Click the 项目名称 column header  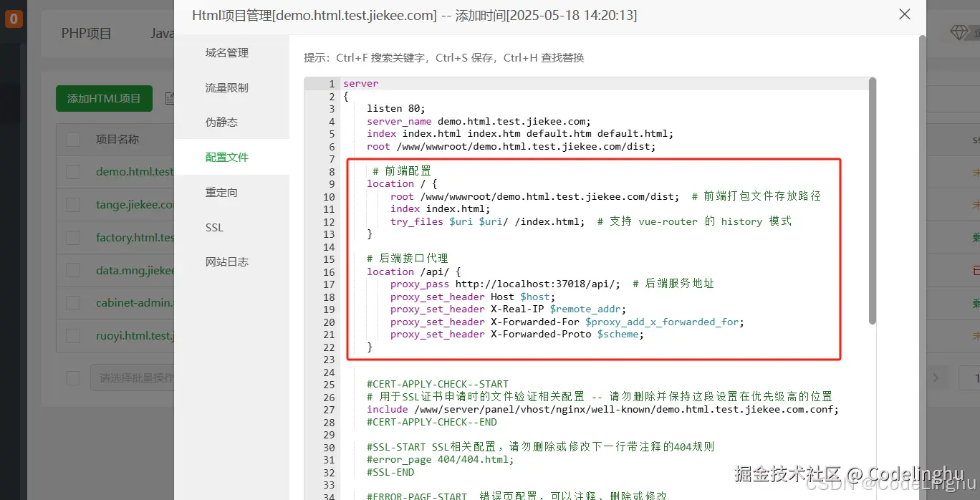pyautogui.click(x=117, y=139)
